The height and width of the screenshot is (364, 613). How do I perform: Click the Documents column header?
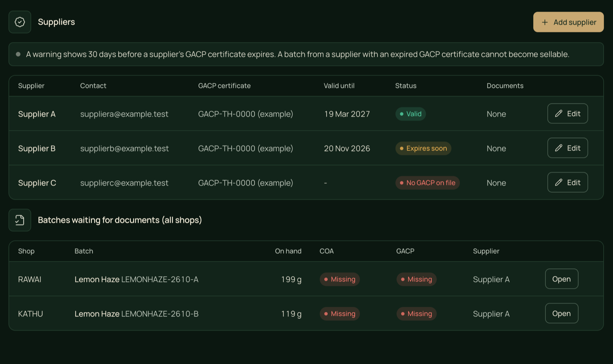505,86
